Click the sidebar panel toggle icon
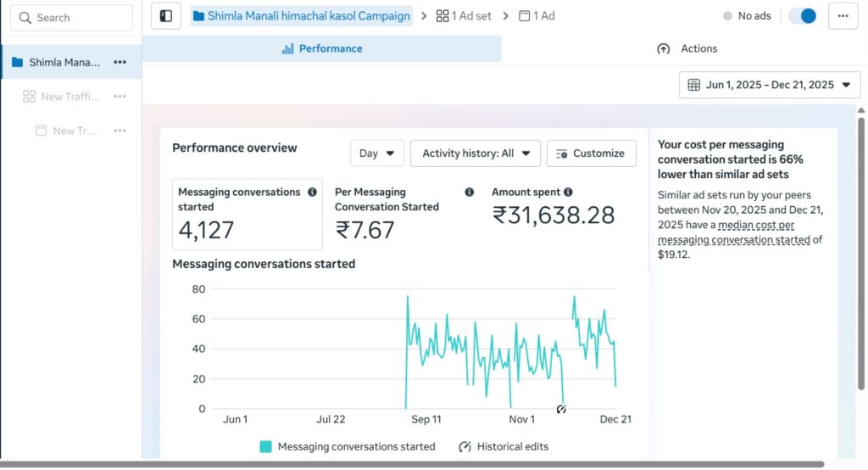The width and height of the screenshot is (868, 470). point(166,16)
